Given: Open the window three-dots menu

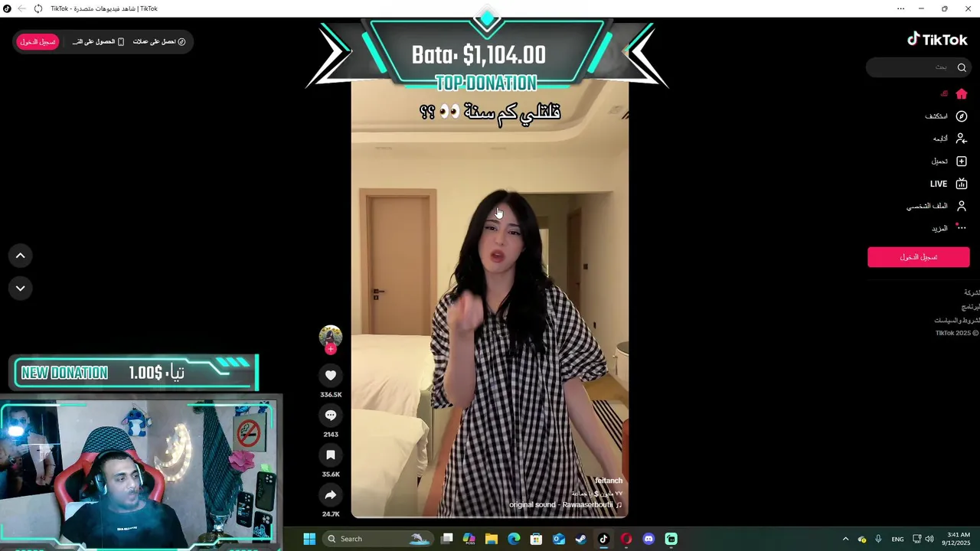Looking at the screenshot, I should pyautogui.click(x=901, y=8).
